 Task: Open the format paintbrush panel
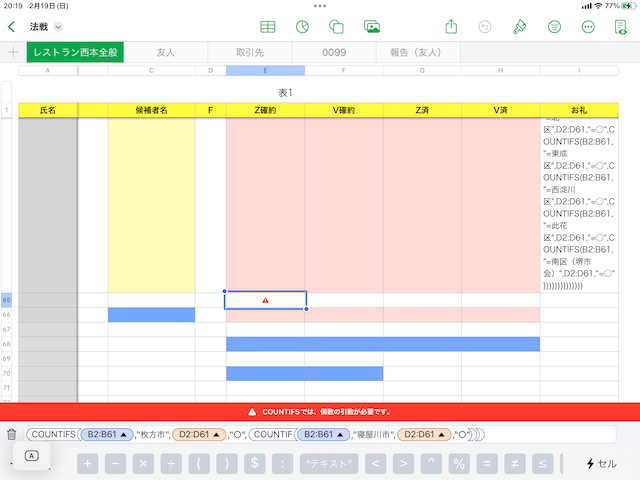[x=519, y=27]
